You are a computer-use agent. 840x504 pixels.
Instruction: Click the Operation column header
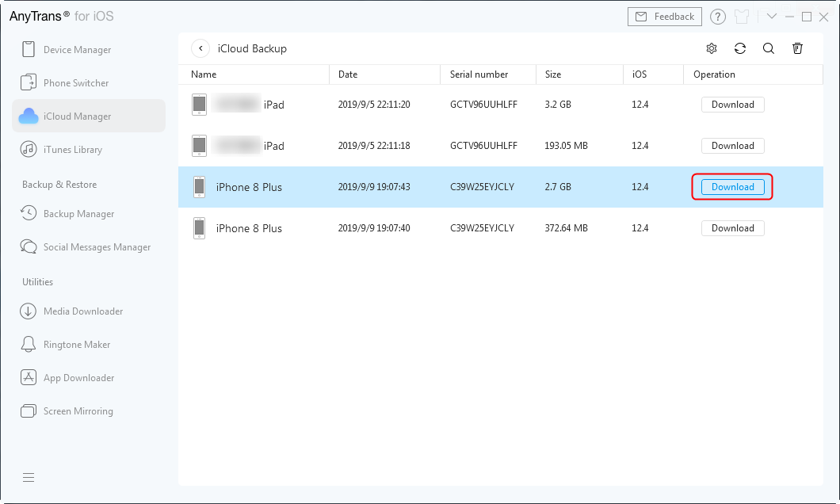(x=714, y=74)
